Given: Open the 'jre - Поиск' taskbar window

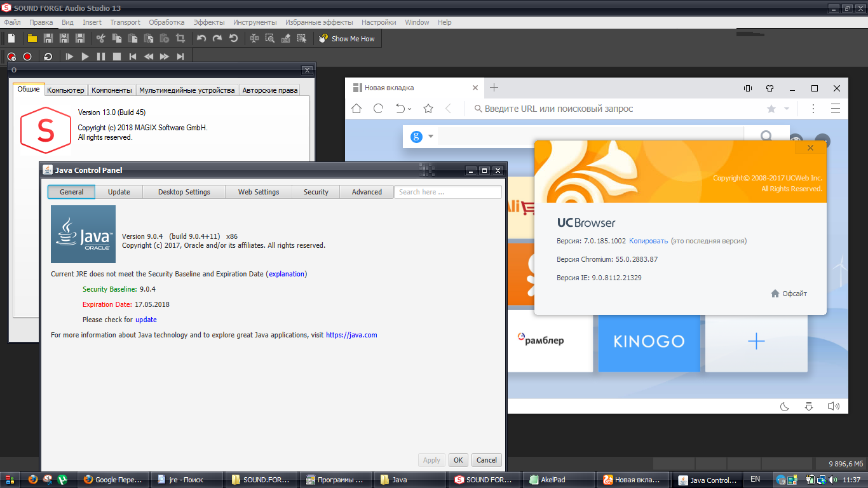Looking at the screenshot, I should (187, 480).
